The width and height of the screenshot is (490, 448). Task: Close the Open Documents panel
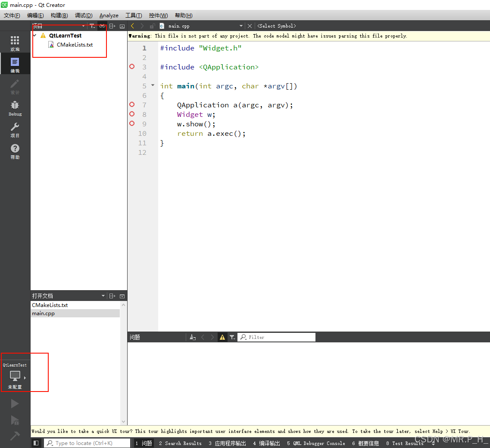pyautogui.click(x=122, y=296)
